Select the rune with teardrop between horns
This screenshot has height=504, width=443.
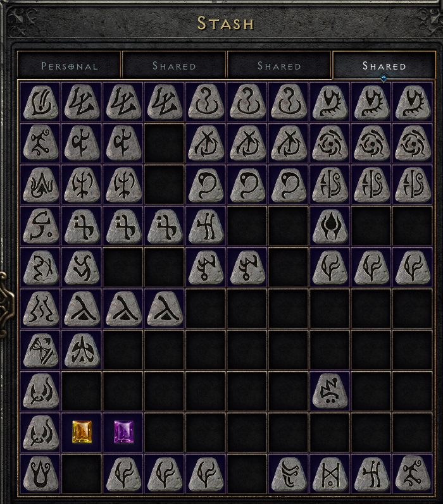point(330,226)
